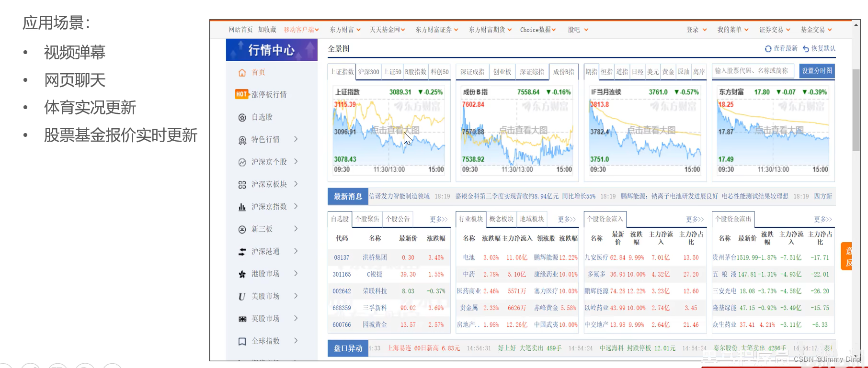868x368 pixels.
Task: Open the 基金交易 dropdown
Action: tap(816, 30)
